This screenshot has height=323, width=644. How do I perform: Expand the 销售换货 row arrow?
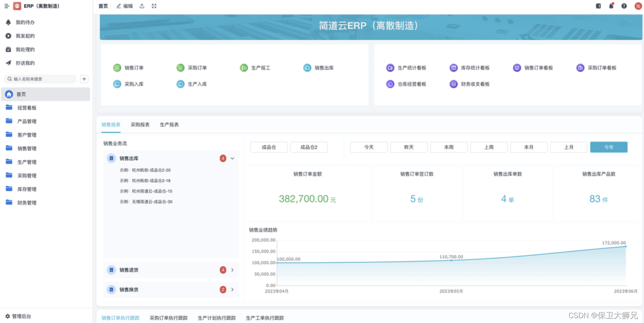click(232, 289)
